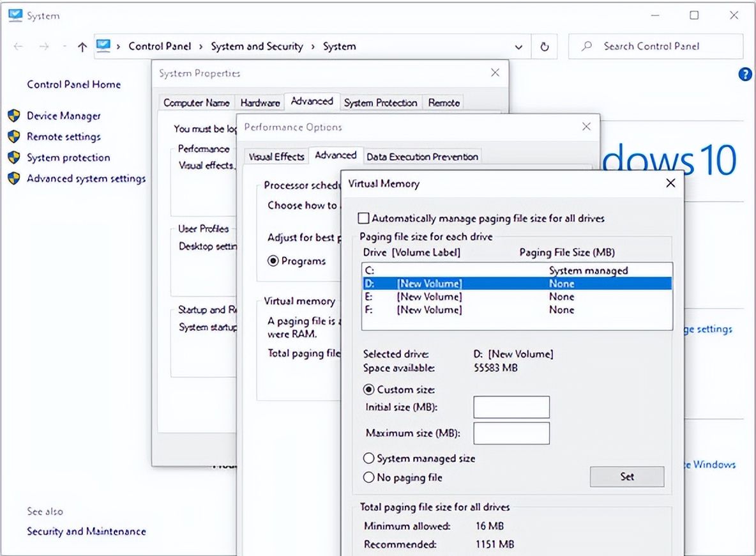Expand the chevron after Control Panel breadcrumb
756x556 pixels.
tap(200, 47)
